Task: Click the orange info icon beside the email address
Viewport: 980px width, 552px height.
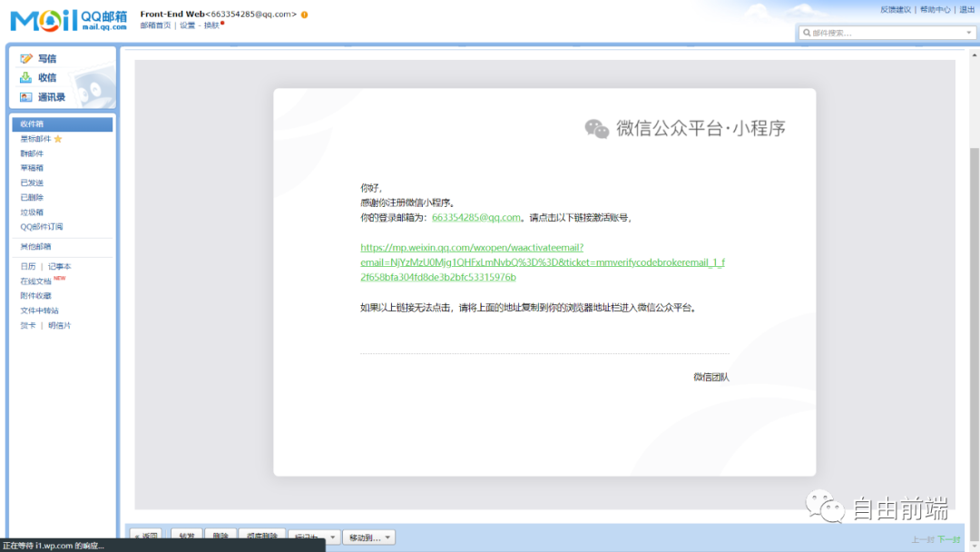Action: point(304,15)
